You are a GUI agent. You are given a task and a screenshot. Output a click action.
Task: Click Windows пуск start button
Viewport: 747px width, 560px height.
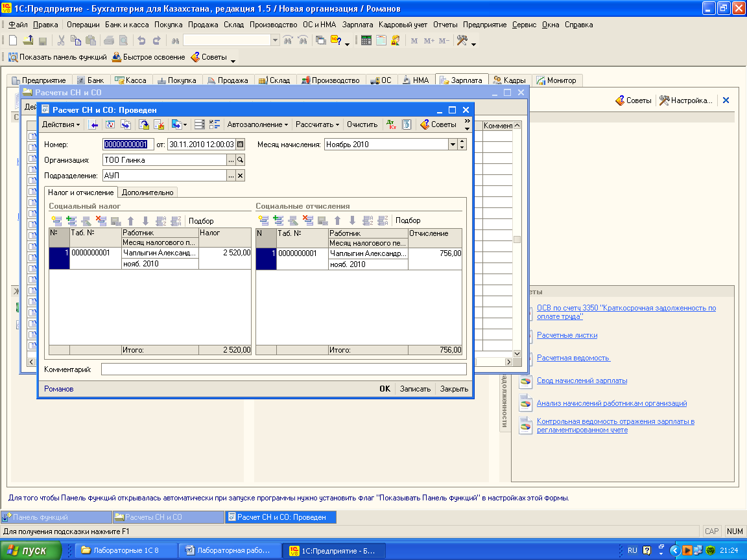[x=31, y=550]
